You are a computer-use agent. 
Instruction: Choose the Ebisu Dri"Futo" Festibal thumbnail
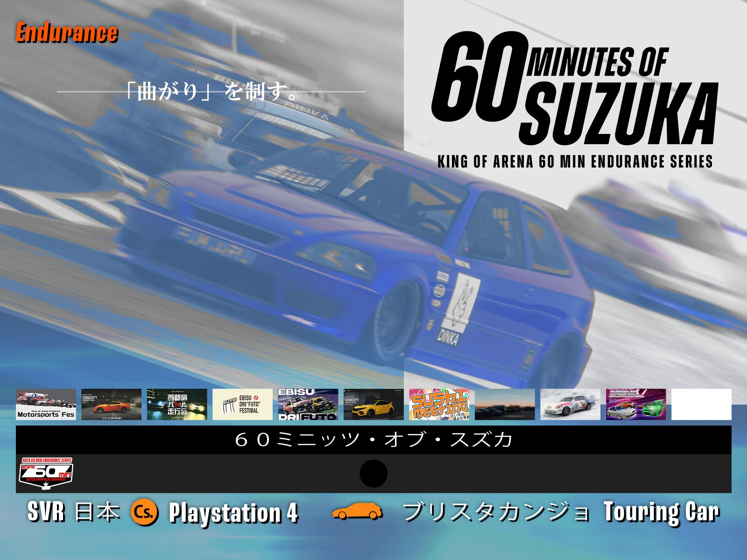pos(242,404)
